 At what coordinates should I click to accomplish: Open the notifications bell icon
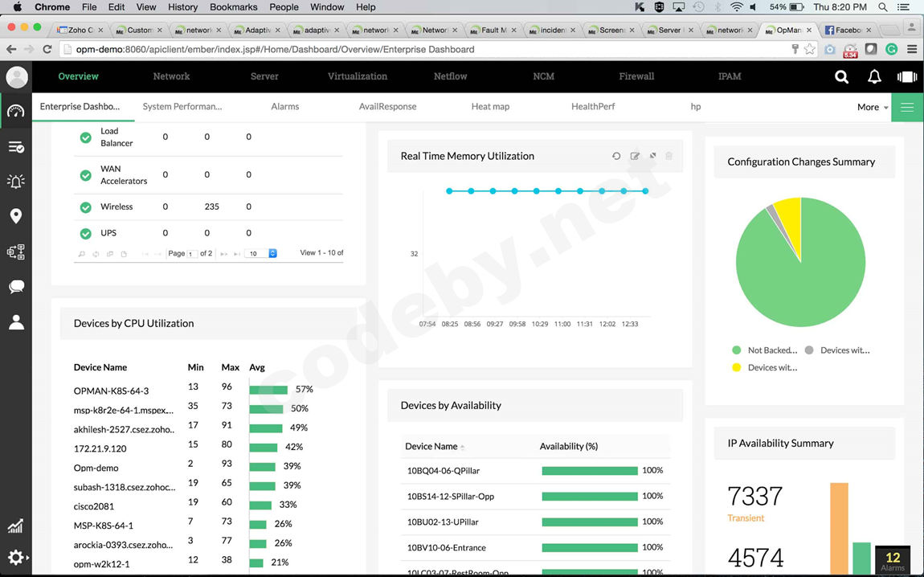[874, 76]
